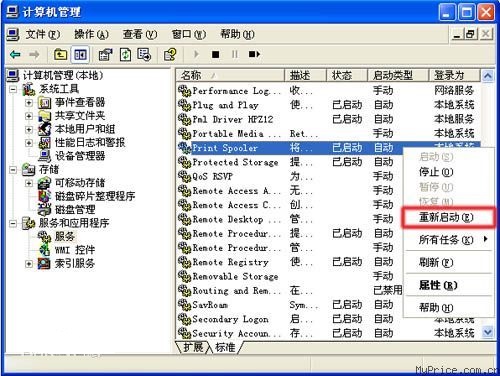
Task: Click the scrollbar down arrow
Action: point(488,332)
